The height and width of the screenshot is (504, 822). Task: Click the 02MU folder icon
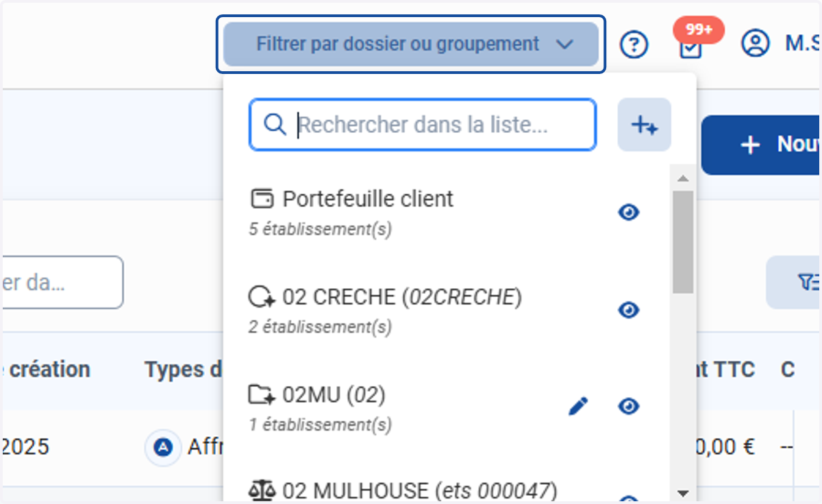tap(261, 394)
